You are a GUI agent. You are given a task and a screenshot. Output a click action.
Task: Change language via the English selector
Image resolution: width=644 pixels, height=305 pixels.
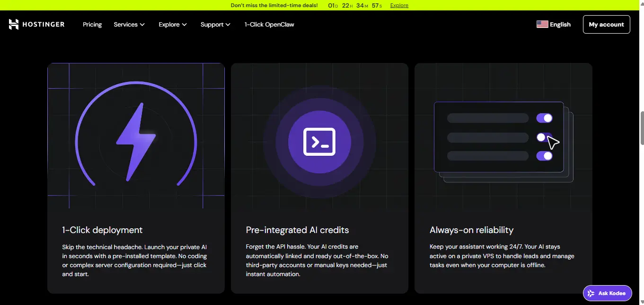pyautogui.click(x=560, y=25)
